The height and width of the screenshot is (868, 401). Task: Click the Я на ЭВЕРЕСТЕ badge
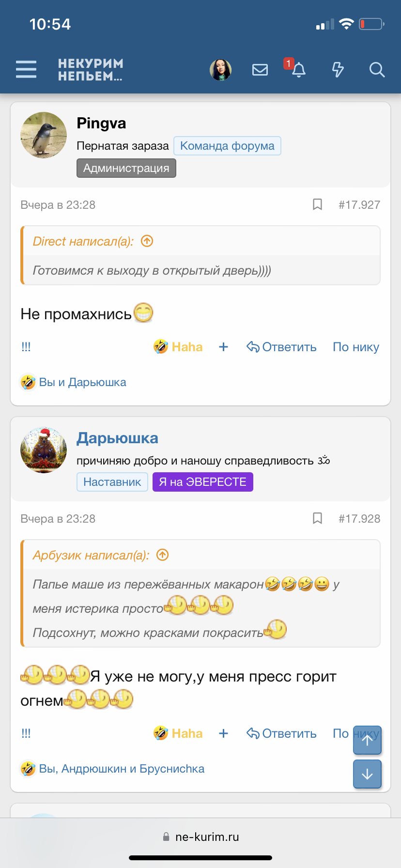coord(203,481)
